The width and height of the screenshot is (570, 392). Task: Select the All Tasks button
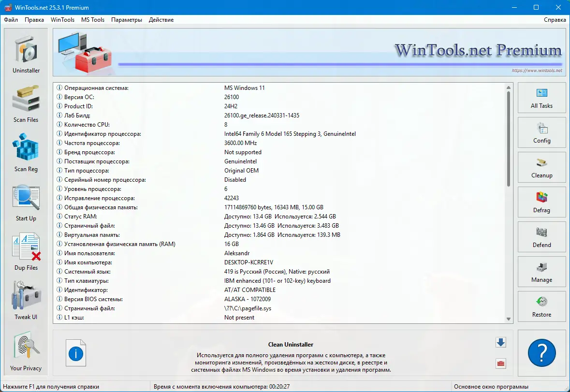click(541, 98)
